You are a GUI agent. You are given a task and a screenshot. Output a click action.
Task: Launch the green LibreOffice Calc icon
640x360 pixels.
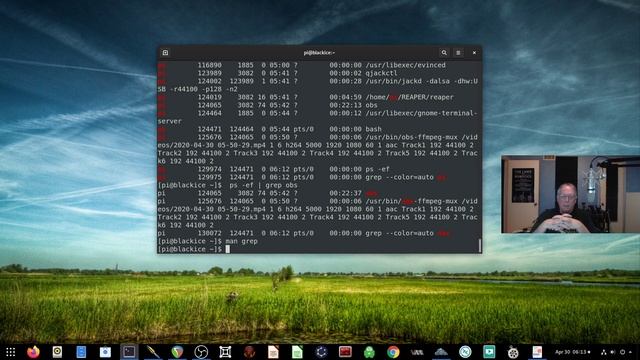[x=297, y=352]
